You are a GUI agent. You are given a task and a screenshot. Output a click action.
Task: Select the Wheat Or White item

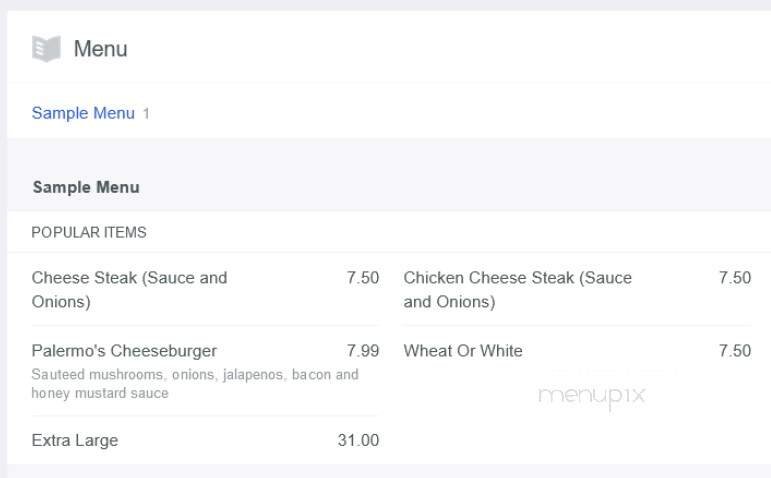463,351
